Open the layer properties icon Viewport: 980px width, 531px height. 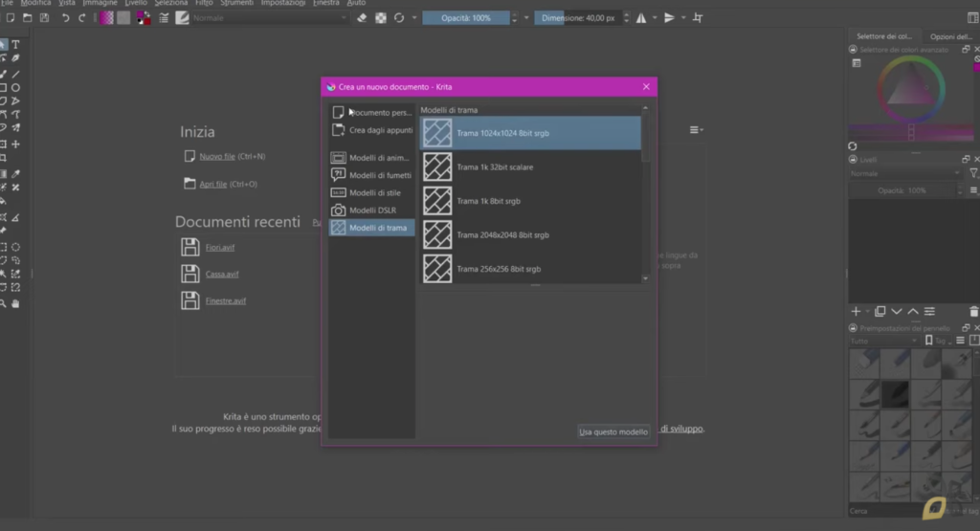(x=930, y=311)
